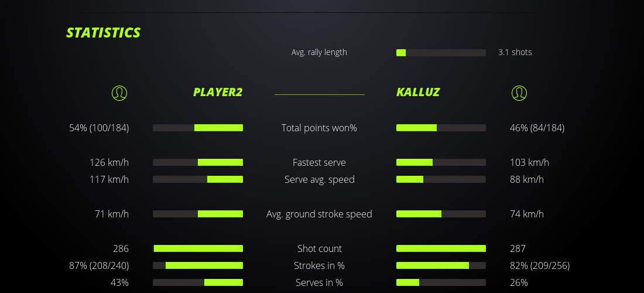Click the STATISTICS heading
644x293 pixels.
(104, 33)
